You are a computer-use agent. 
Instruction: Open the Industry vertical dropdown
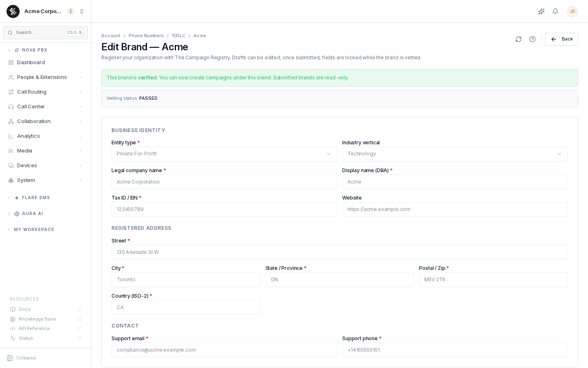455,154
